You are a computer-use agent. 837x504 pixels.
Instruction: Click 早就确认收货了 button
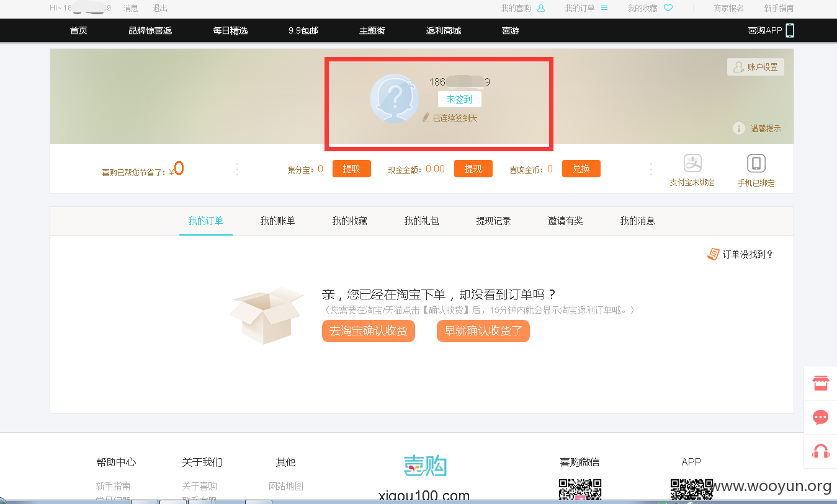click(x=483, y=331)
